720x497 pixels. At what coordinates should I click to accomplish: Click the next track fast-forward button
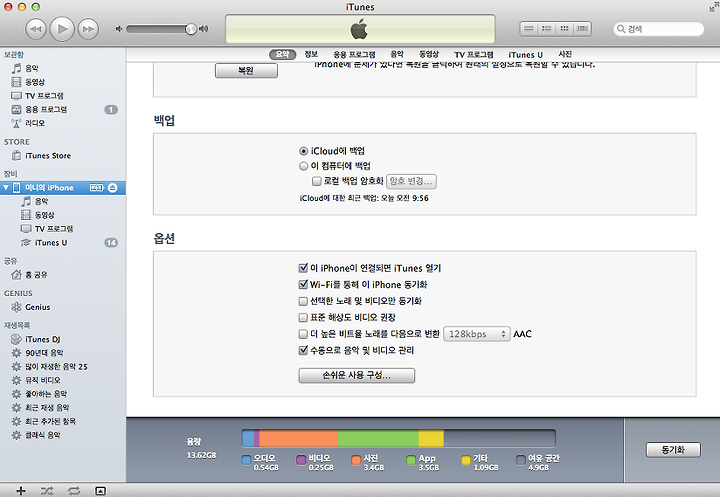click(88, 29)
